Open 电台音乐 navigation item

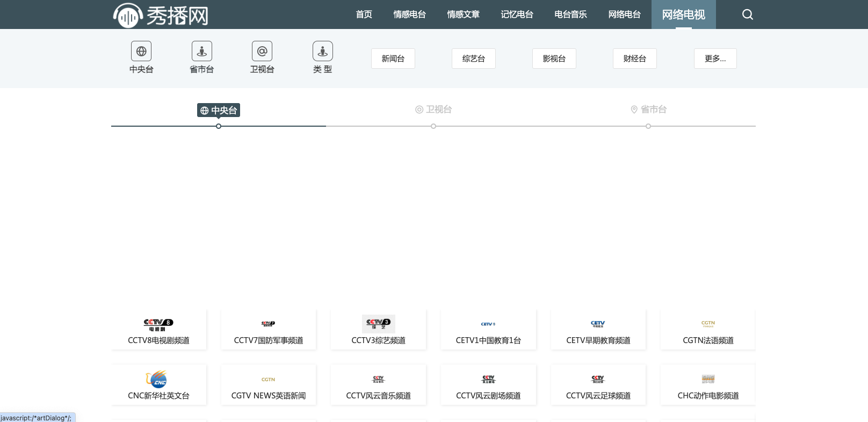point(571,14)
